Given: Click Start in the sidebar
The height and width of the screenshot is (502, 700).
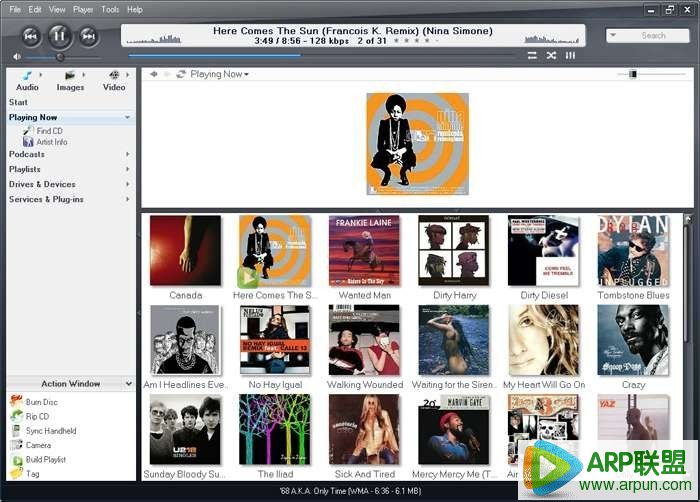Looking at the screenshot, I should [18, 102].
